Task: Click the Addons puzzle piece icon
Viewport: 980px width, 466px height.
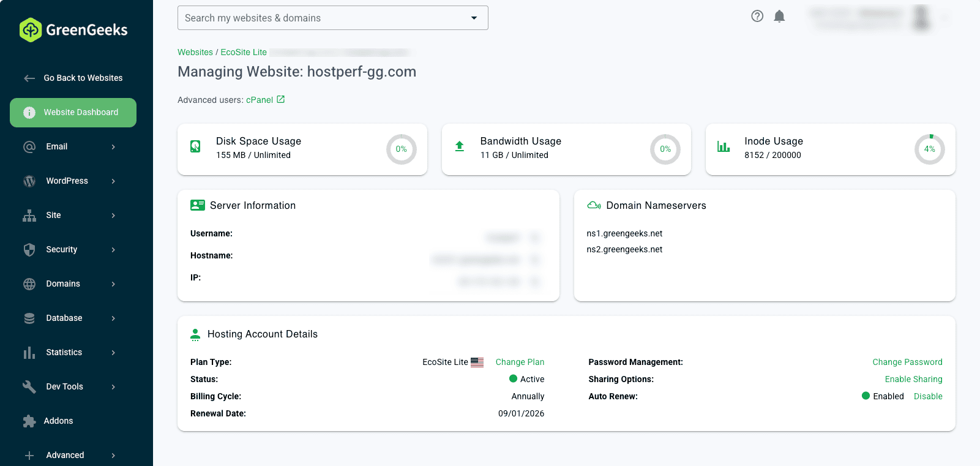Action: click(x=29, y=421)
